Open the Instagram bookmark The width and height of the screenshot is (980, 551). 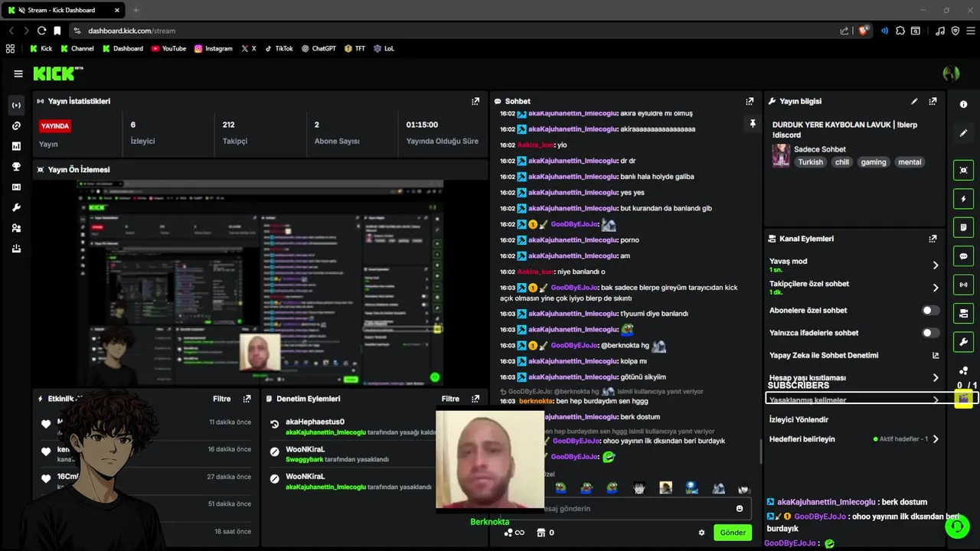(x=213, y=48)
